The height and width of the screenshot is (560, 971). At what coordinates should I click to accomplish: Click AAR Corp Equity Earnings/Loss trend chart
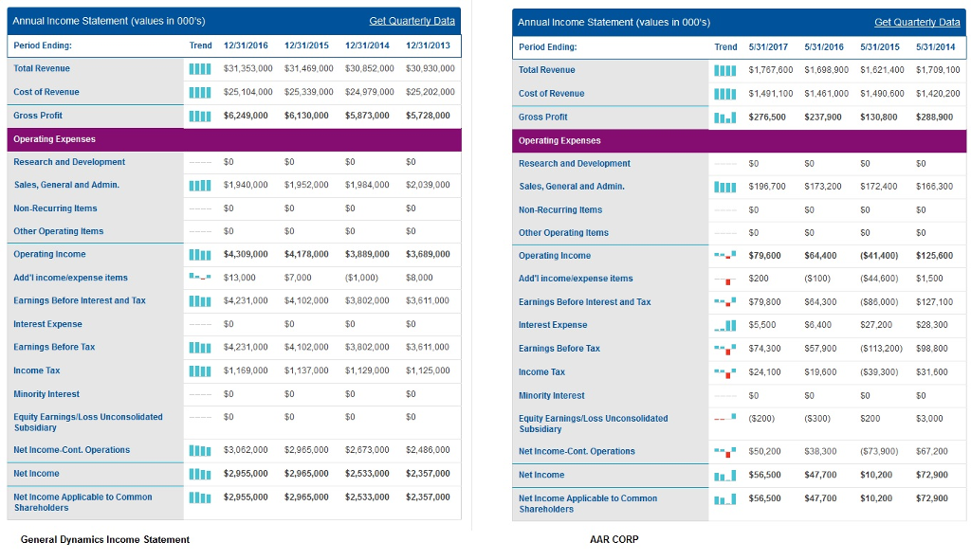click(725, 418)
